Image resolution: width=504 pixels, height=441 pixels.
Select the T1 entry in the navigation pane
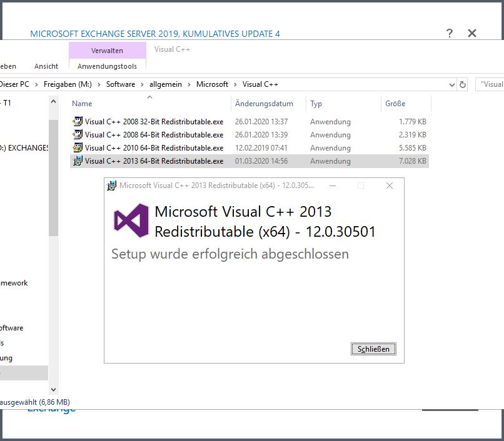point(6,103)
